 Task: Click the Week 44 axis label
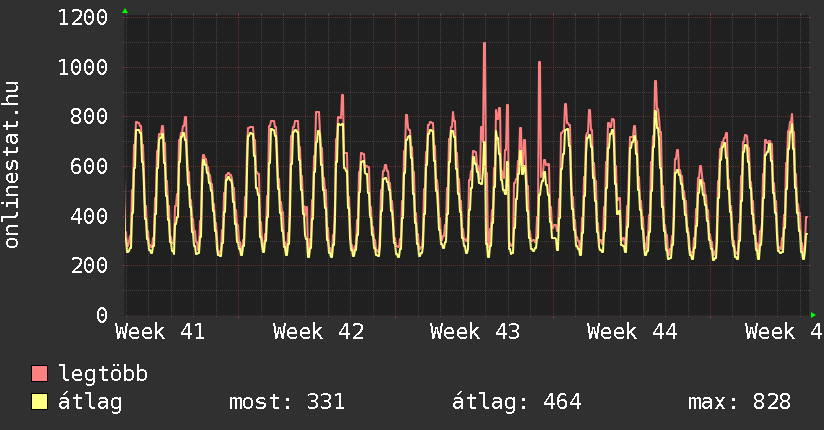(632, 331)
